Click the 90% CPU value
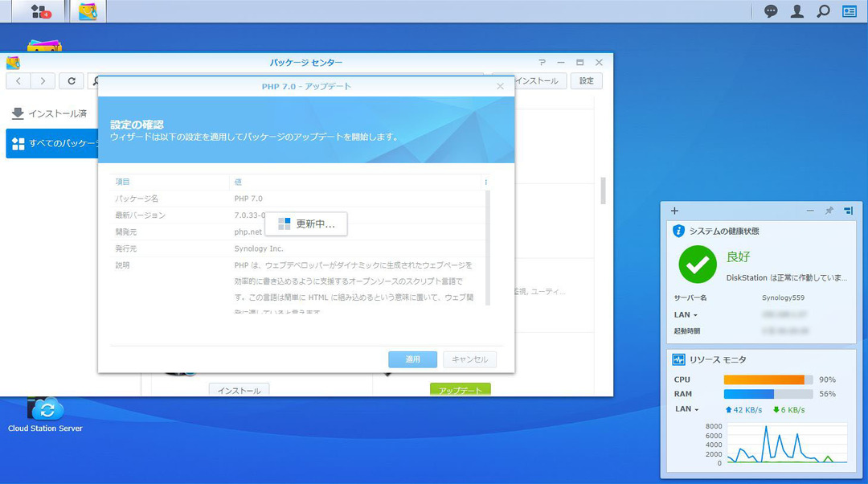Image resolution: width=868 pixels, height=484 pixels. tap(827, 379)
